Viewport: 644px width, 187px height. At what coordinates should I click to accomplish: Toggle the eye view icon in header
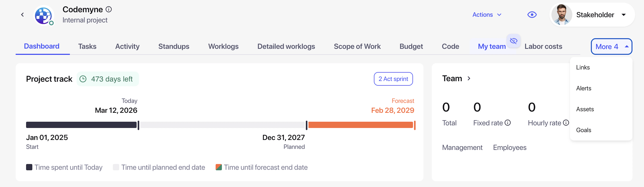pos(532,15)
